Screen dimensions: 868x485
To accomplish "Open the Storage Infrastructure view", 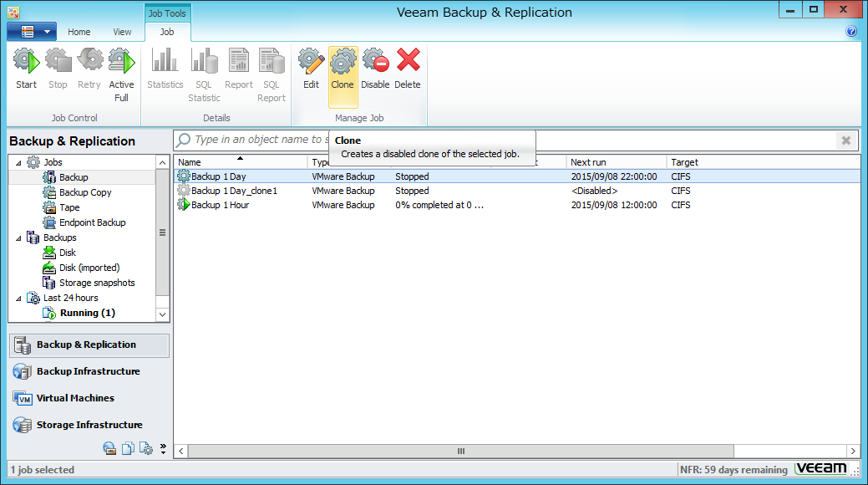I will tap(89, 425).
